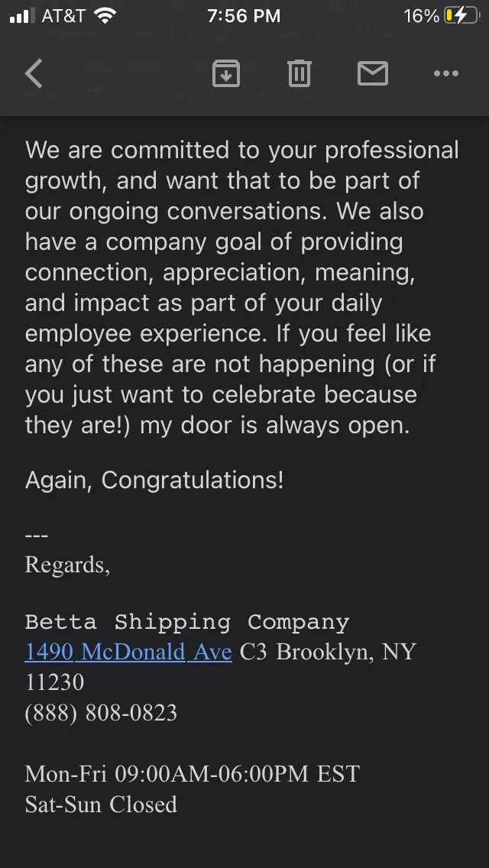Open the 1490 McDonald Ave address link
Image resolution: width=489 pixels, height=868 pixels.
tap(128, 652)
